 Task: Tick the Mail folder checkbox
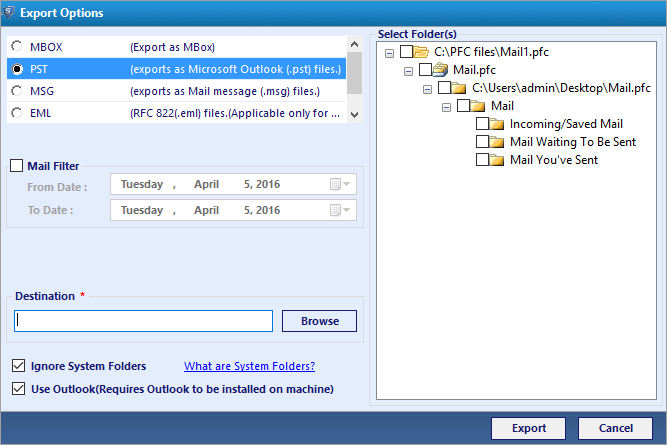click(463, 106)
